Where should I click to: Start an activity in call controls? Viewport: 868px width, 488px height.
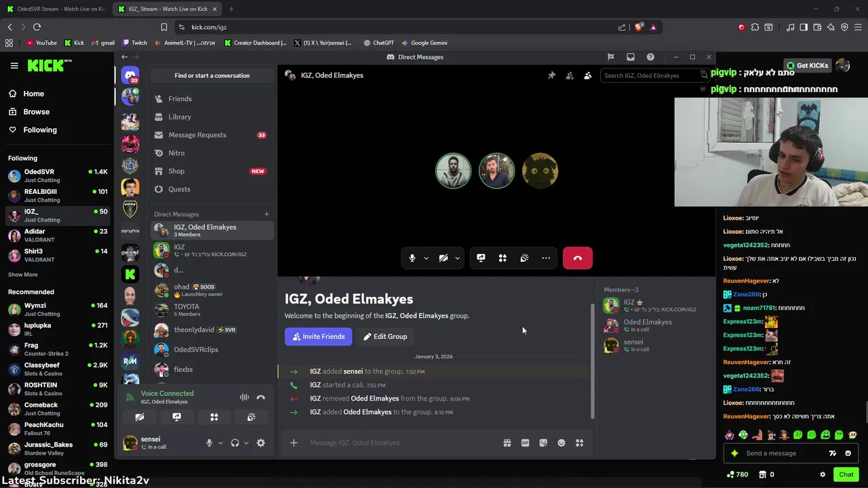(x=502, y=258)
